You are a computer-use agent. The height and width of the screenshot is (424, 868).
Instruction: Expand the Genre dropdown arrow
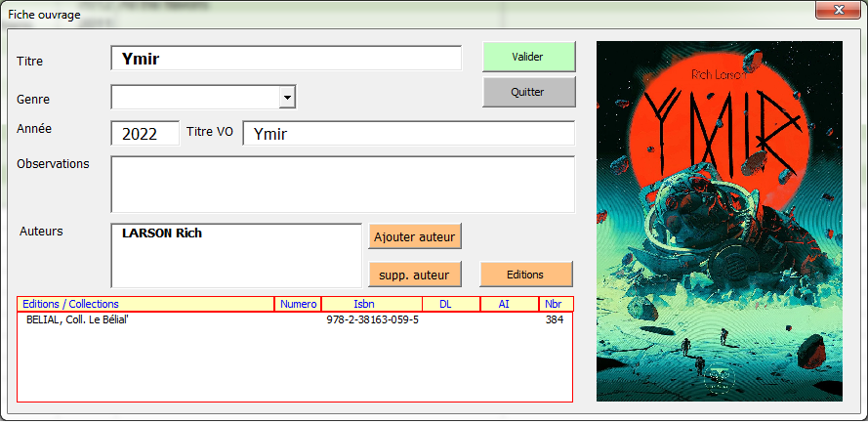click(x=287, y=98)
